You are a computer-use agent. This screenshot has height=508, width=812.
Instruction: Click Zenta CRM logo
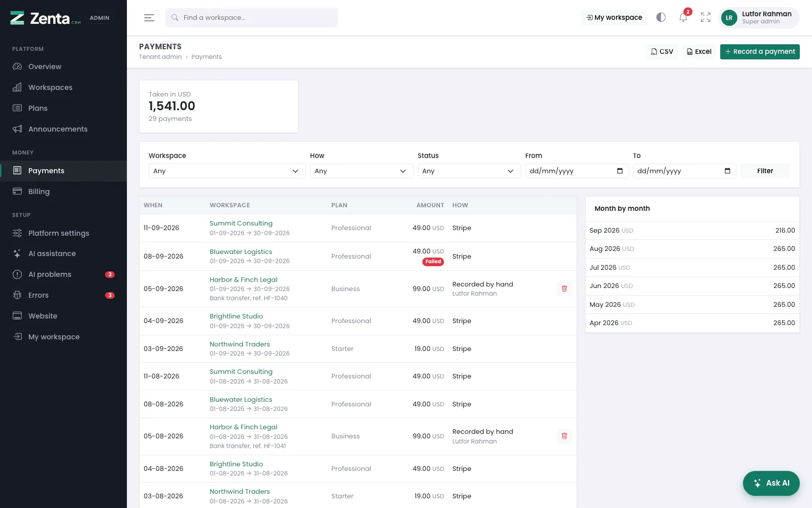pos(46,18)
